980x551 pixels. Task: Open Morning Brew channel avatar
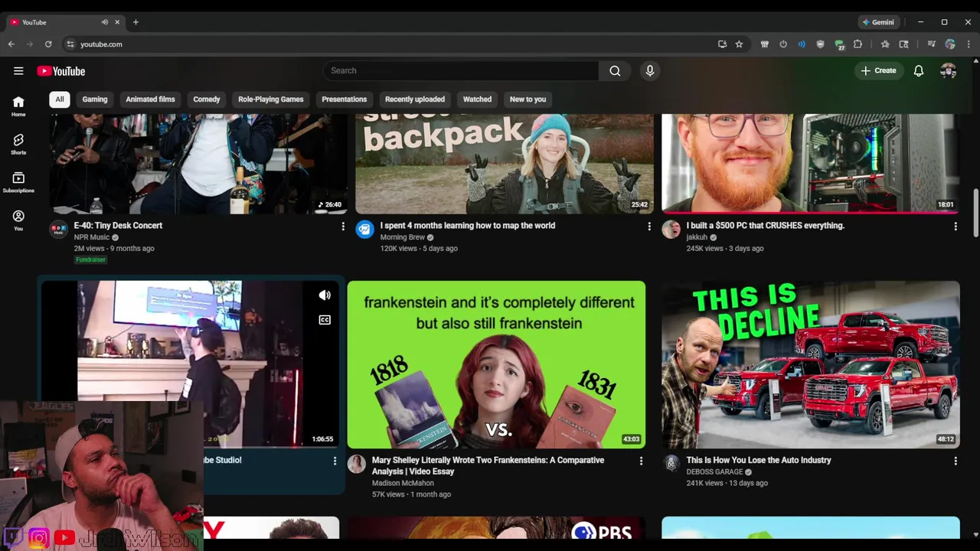365,230
